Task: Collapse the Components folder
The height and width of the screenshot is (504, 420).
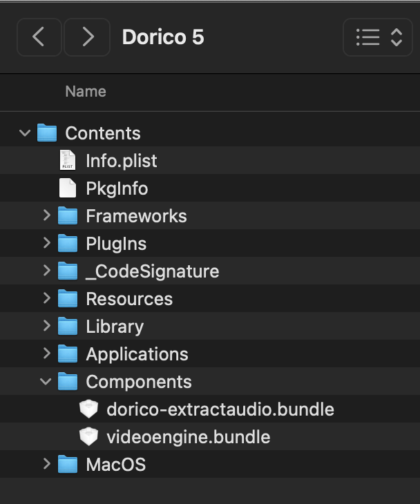Action: click(x=46, y=381)
